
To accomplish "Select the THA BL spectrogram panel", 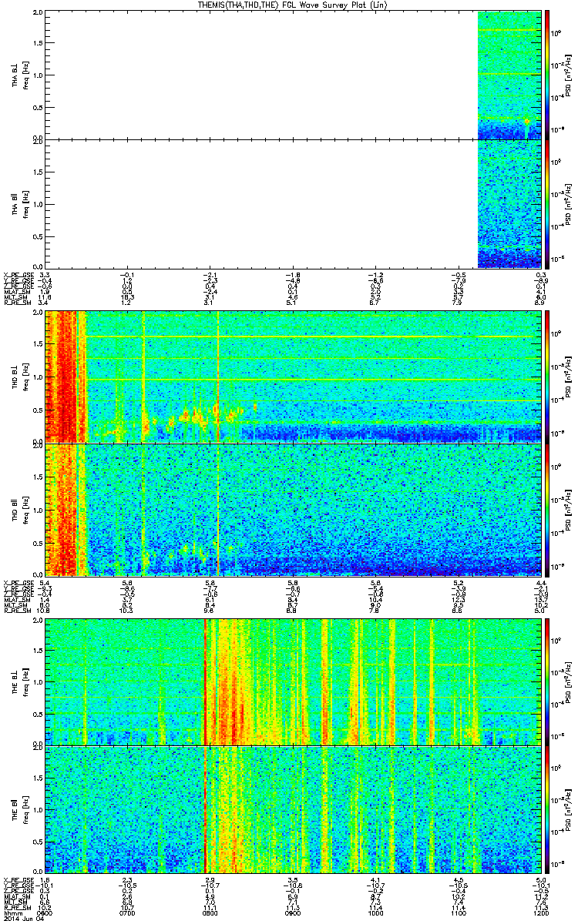I will point(294,75).
